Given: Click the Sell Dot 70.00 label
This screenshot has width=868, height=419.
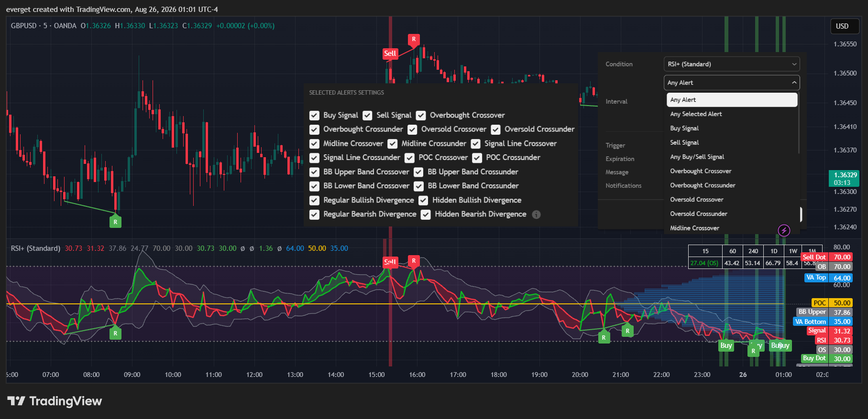Looking at the screenshot, I should click(827, 257).
